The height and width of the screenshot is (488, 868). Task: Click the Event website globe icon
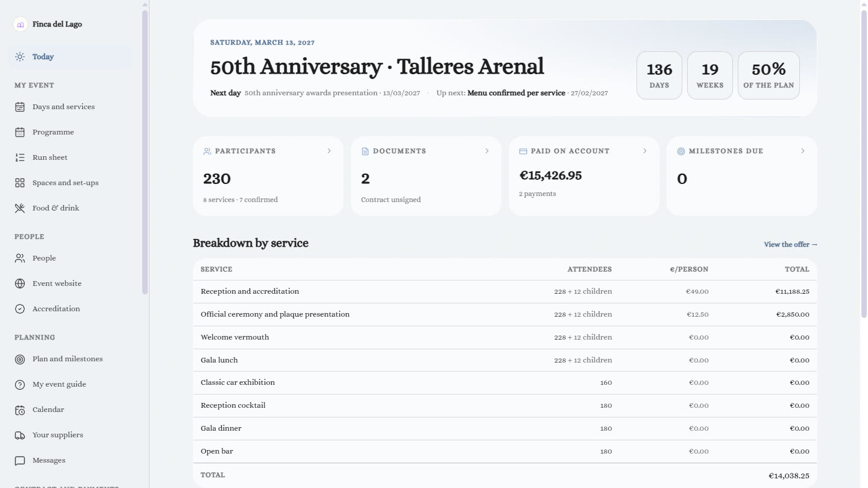point(20,284)
